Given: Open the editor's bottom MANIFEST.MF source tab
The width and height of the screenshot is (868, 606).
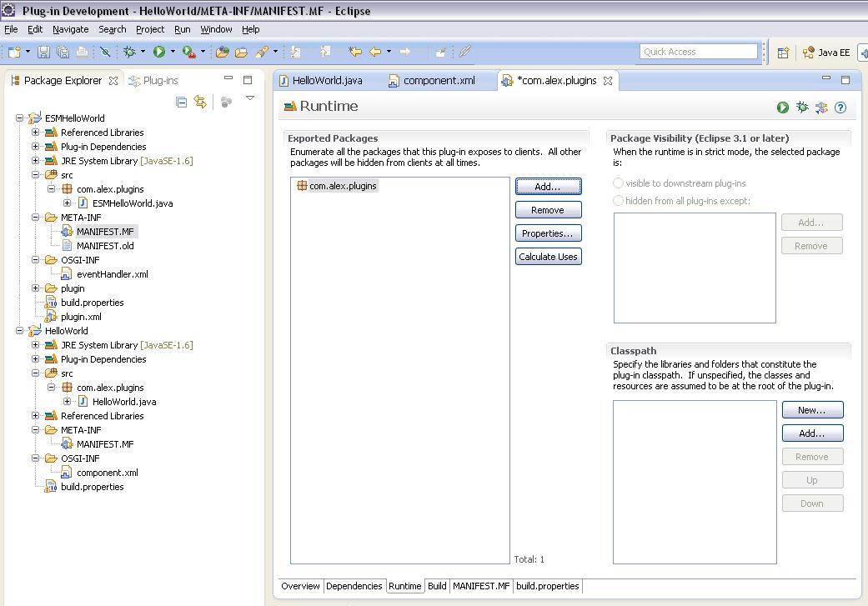Looking at the screenshot, I should click(481, 586).
